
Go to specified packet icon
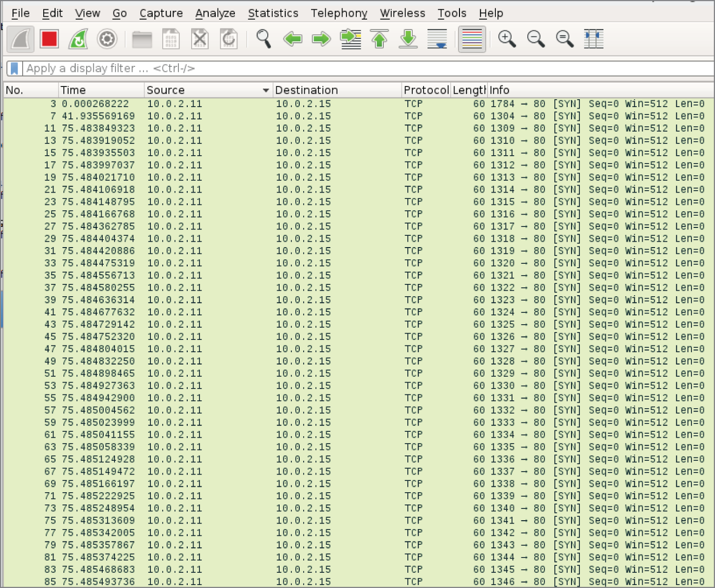pyautogui.click(x=351, y=39)
